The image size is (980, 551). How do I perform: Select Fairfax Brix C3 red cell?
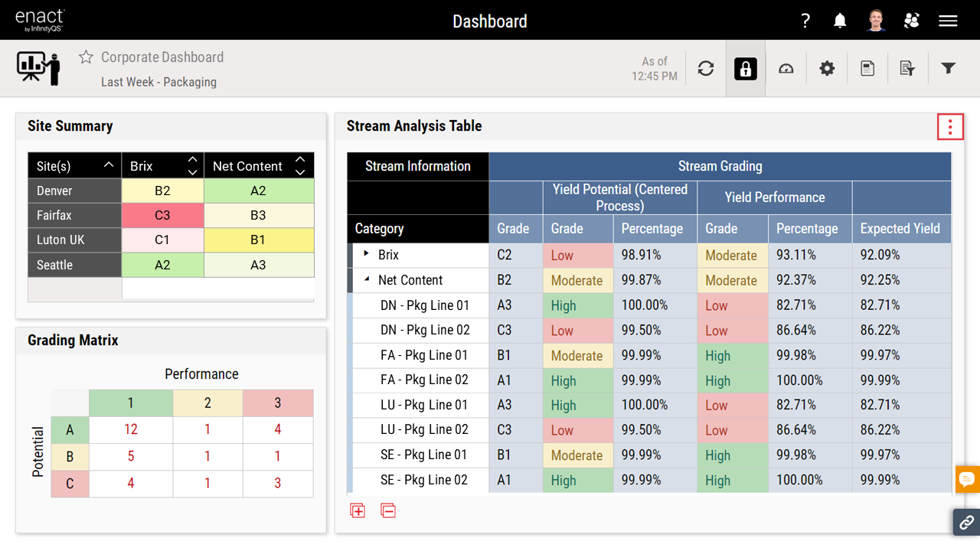click(162, 216)
